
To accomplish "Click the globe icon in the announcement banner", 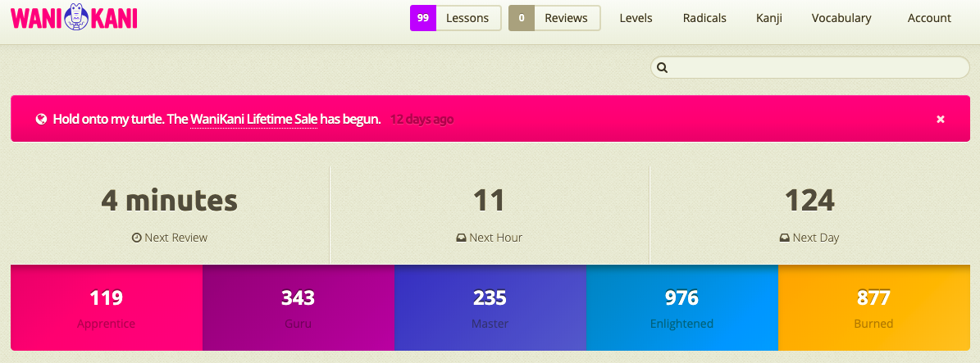I will point(41,119).
